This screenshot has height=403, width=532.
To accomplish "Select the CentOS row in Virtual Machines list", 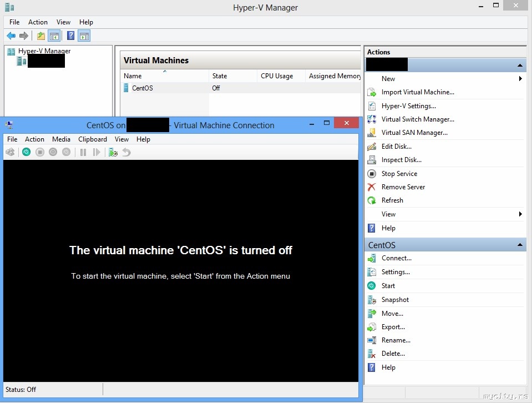I will pyautogui.click(x=240, y=88).
